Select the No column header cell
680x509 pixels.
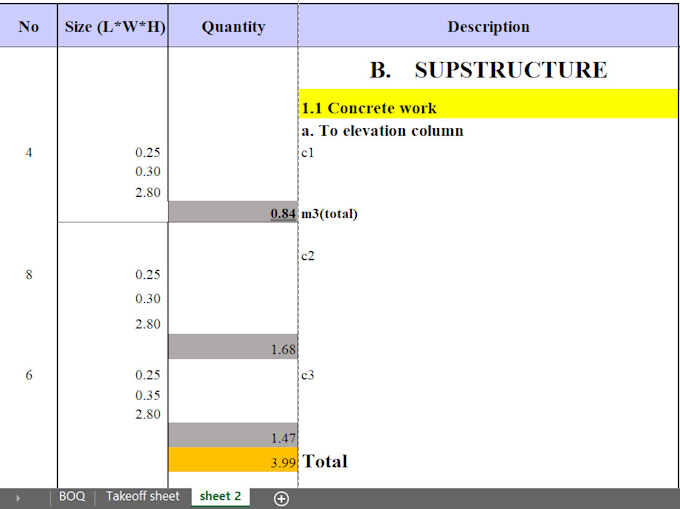coord(29,26)
